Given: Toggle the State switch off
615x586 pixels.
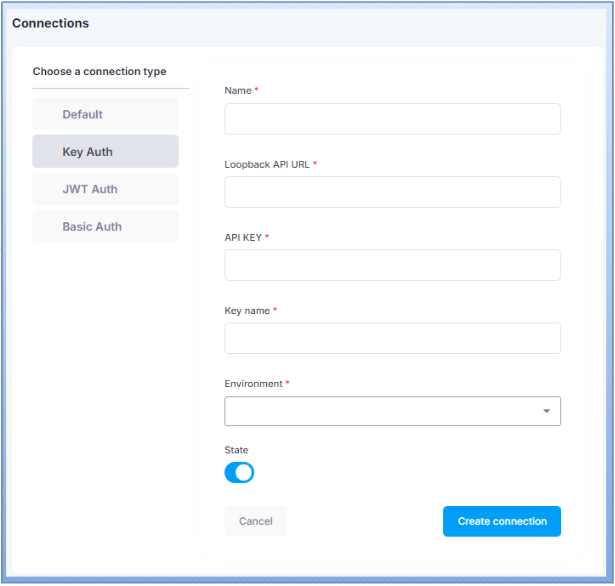Looking at the screenshot, I should 239,473.
